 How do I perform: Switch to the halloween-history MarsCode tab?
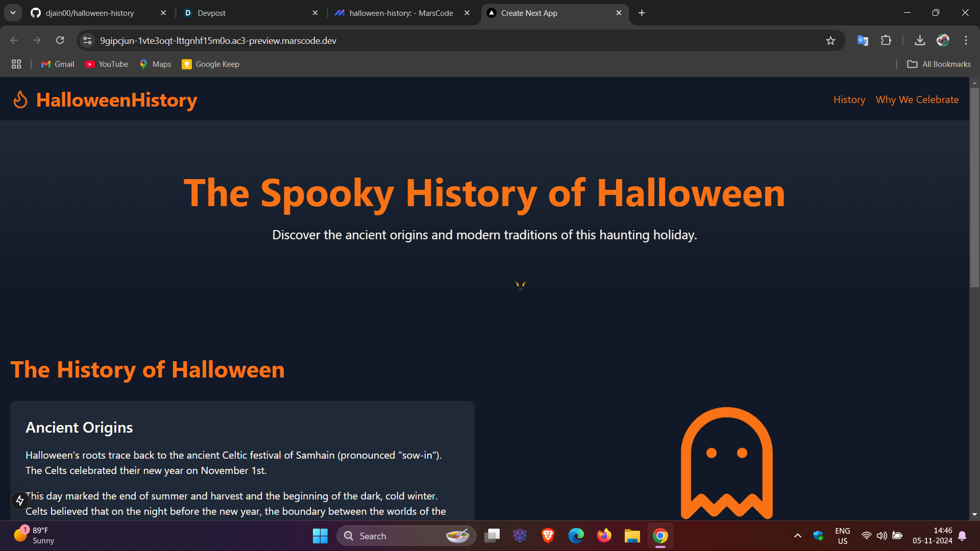click(x=401, y=13)
